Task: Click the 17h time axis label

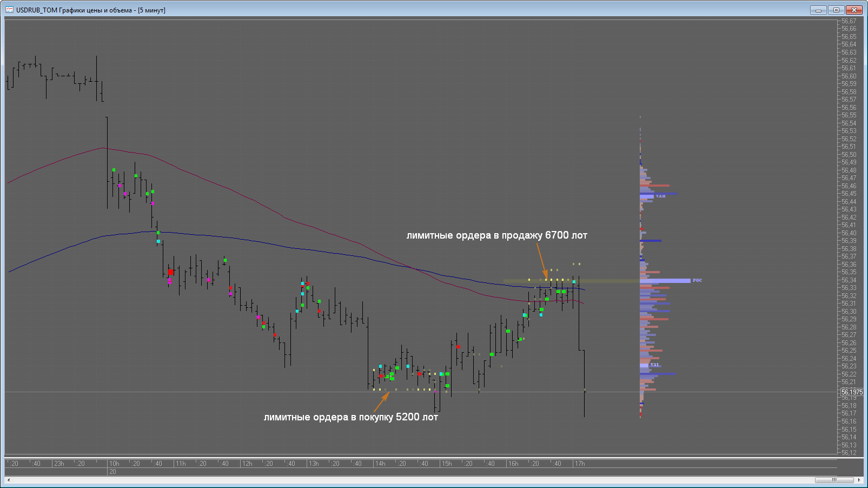Action: click(x=580, y=464)
